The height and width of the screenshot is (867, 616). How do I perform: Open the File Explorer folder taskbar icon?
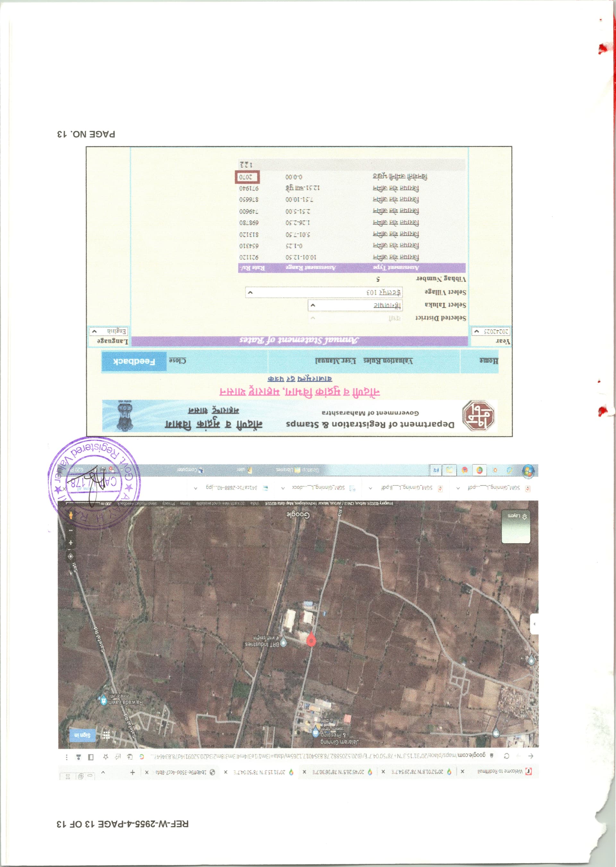tap(449, 470)
